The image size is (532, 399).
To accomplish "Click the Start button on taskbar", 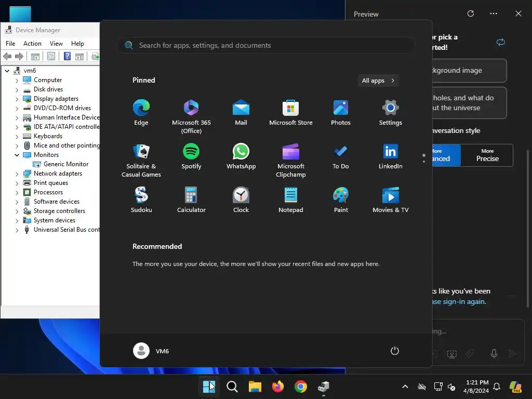I will (209, 387).
